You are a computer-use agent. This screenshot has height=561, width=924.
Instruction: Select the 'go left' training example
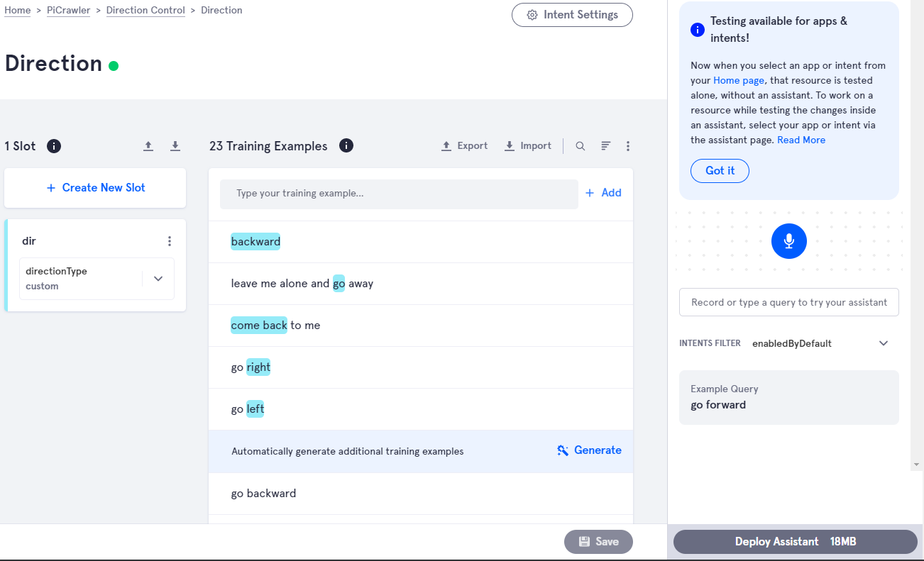tap(421, 409)
